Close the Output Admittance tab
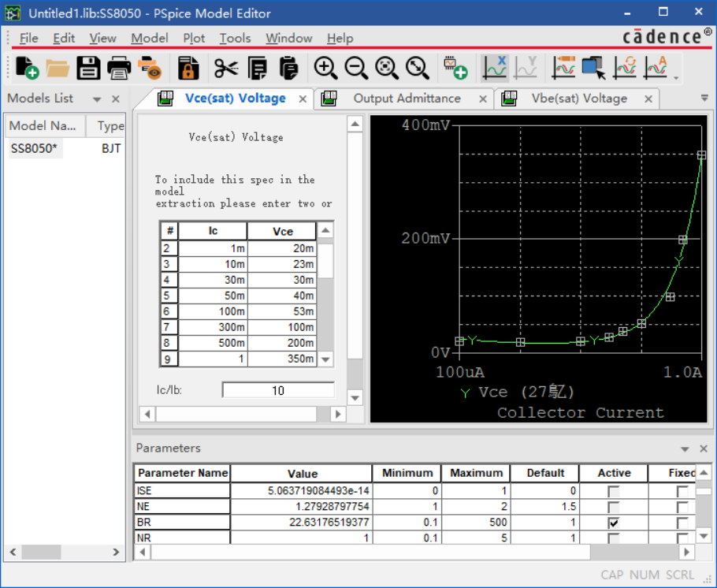Viewport: 717px width, 588px height. [x=483, y=99]
